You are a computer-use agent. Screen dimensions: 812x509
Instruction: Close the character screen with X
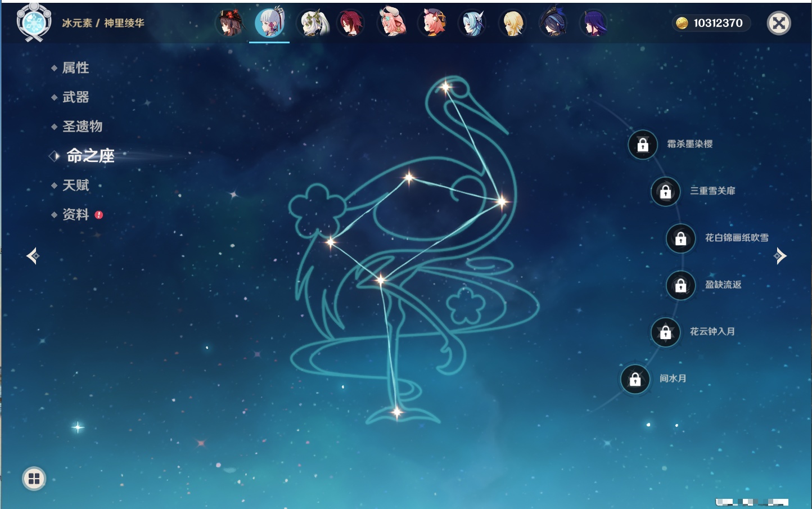[x=779, y=23]
